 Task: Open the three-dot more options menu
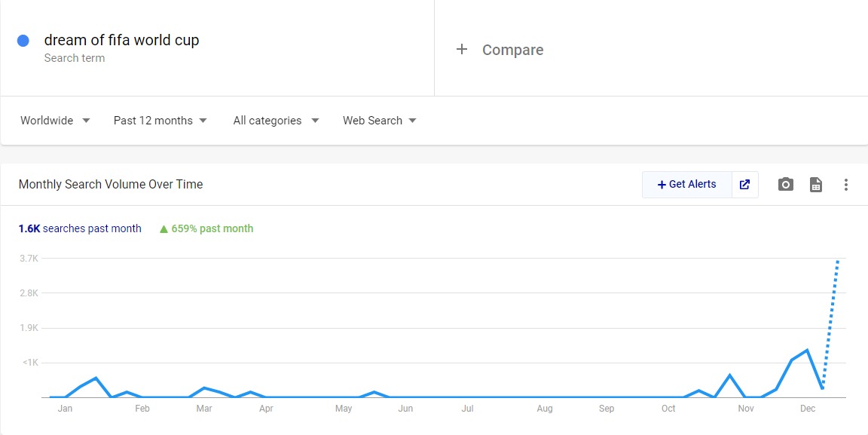[845, 185]
